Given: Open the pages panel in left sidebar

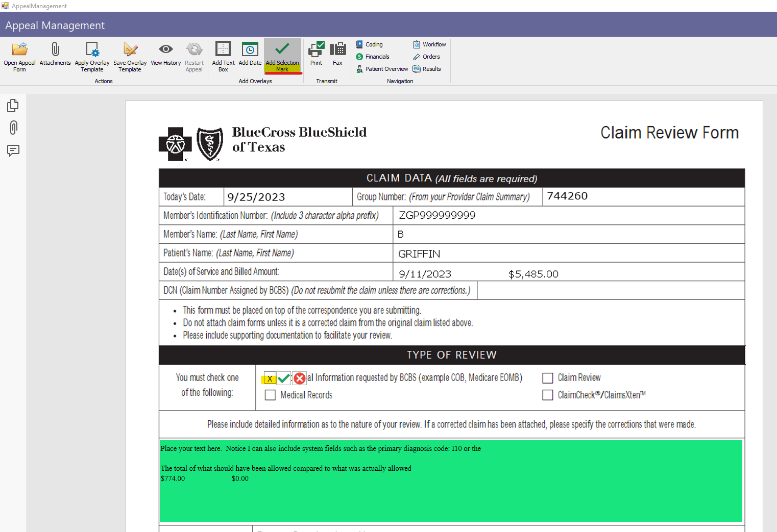Looking at the screenshot, I should 13,106.
